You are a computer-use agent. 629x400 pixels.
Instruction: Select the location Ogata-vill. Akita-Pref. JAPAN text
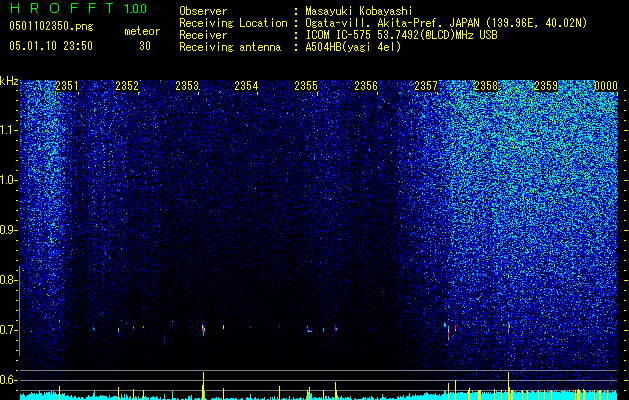(x=393, y=23)
